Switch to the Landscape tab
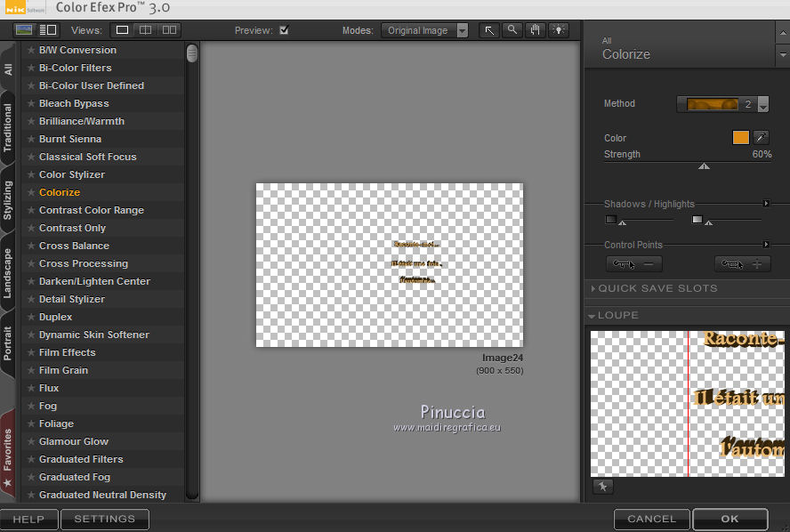The height and width of the screenshot is (532, 790). (7, 273)
